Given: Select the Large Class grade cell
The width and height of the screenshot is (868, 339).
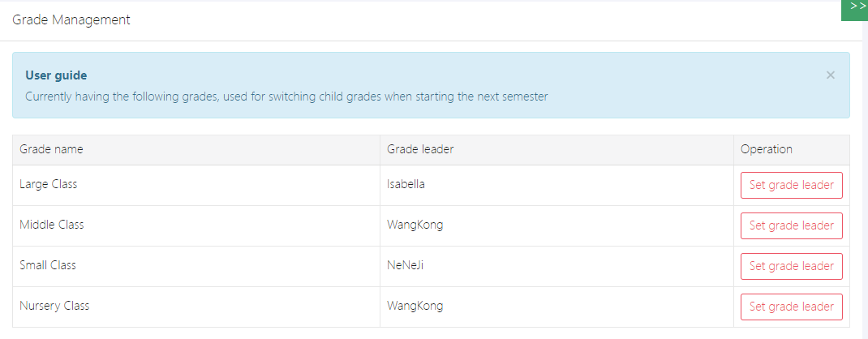Looking at the screenshot, I should click(x=49, y=184).
